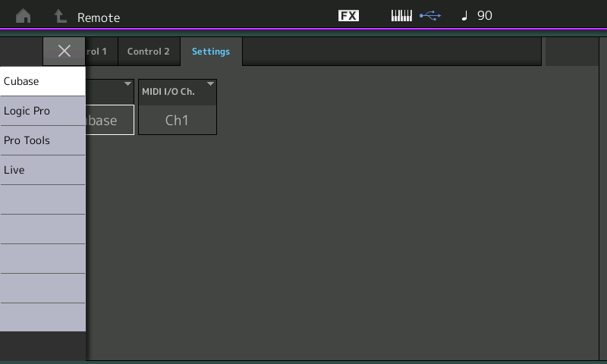The image size is (607, 364).
Task: Click the Ch1 channel value box
Action: (178, 120)
